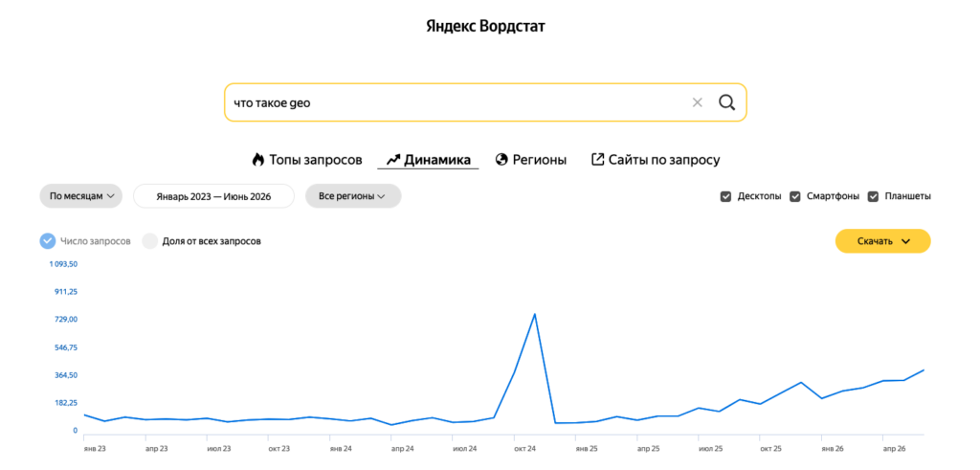
Task: Click the окт 23 axis label
Action: (278, 449)
